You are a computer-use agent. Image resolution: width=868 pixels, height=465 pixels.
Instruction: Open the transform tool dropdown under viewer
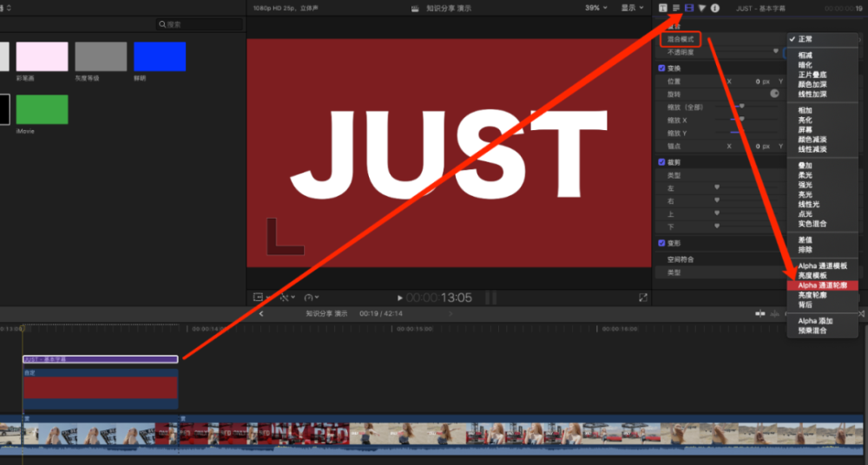coord(260,298)
